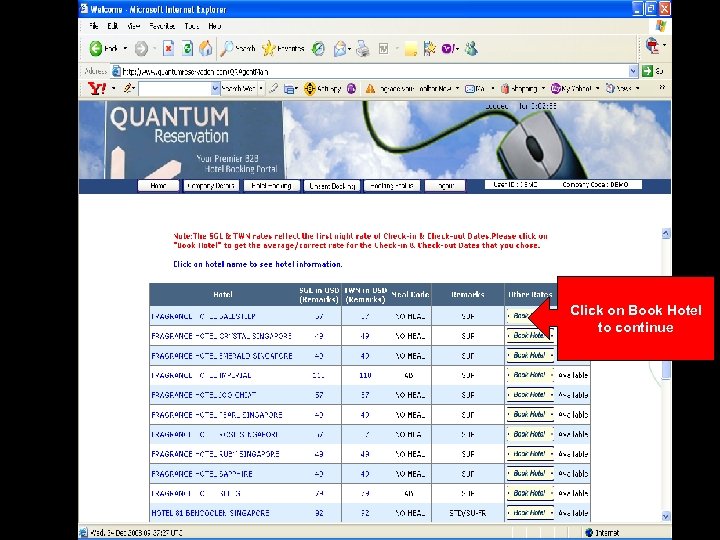This screenshot has height=540, width=720.
Task: Open the Forward button dropdown arrow
Action: (154, 48)
